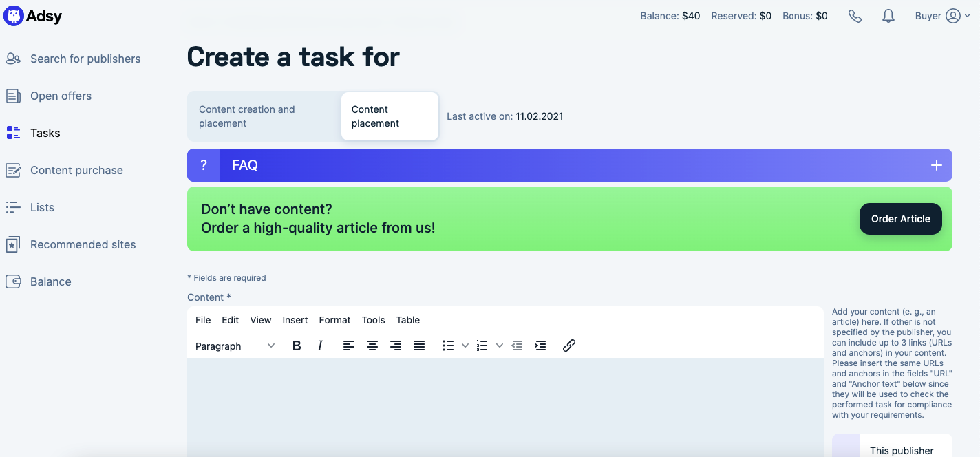This screenshot has height=457, width=980.
Task: Apply bold formatting in the editor
Action: click(297, 346)
